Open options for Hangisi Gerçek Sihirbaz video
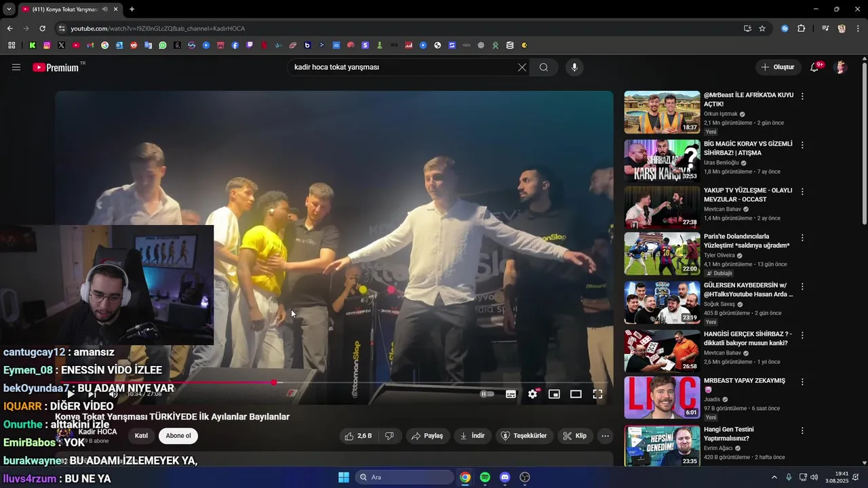Image resolution: width=868 pixels, height=488 pixels. 802,335
